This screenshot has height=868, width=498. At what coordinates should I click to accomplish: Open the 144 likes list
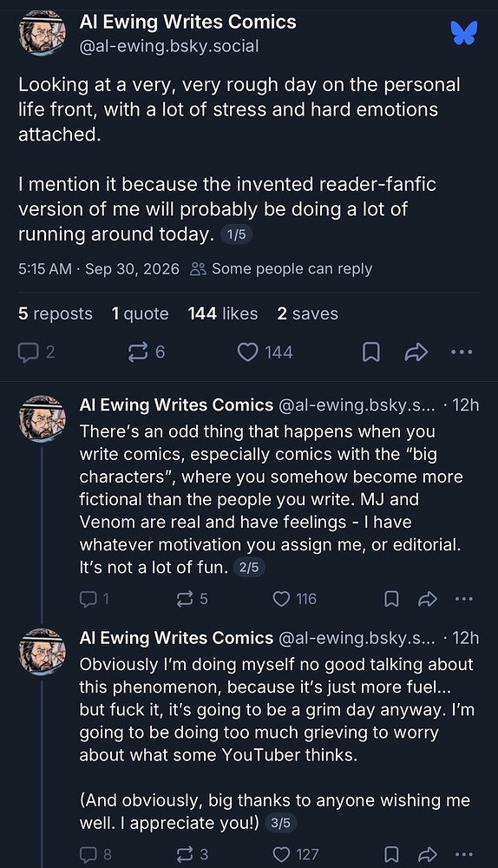tap(223, 313)
